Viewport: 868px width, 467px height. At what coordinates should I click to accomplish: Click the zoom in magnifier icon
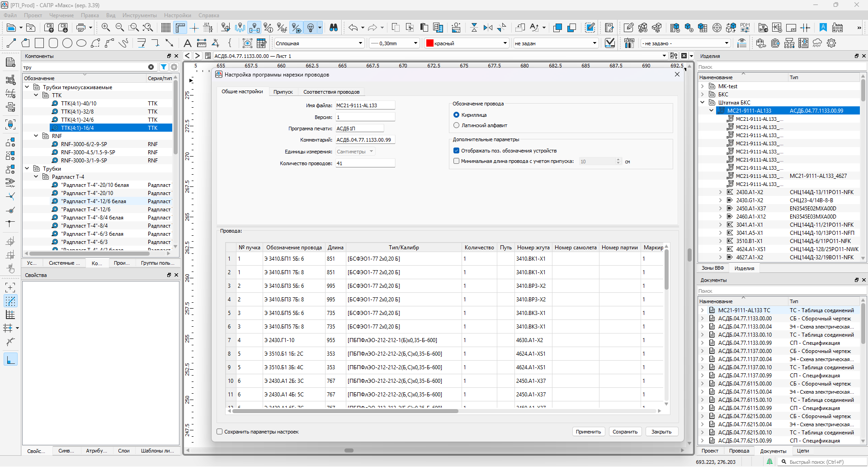point(106,28)
